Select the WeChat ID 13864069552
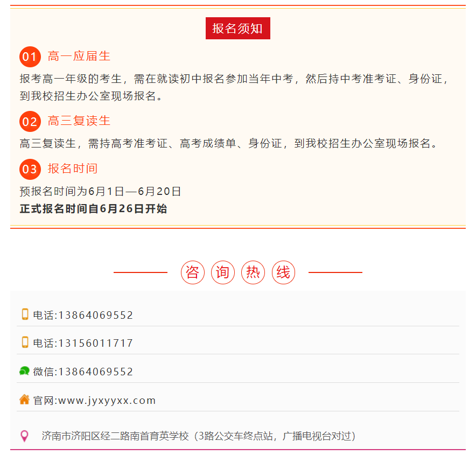This screenshot has height=455, width=476. (95, 372)
